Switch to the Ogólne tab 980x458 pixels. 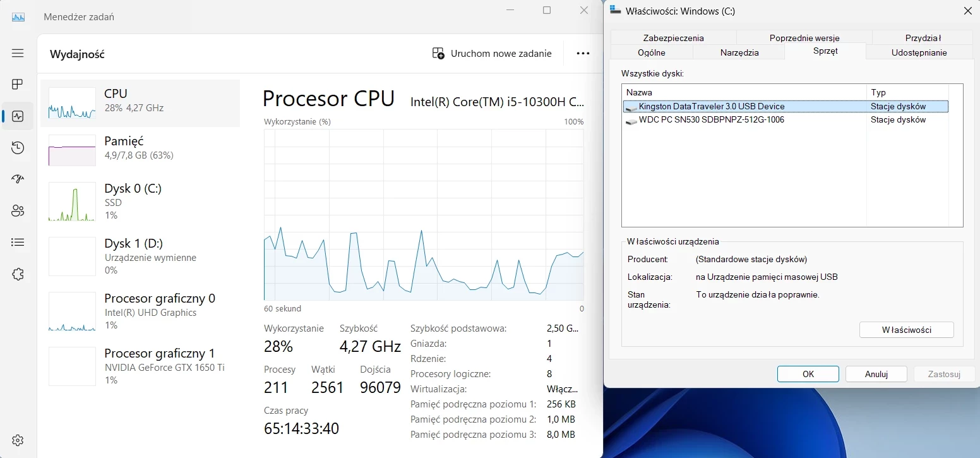(652, 52)
